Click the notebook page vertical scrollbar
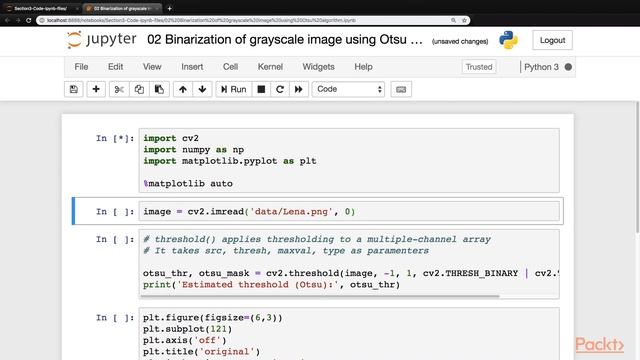This screenshot has width=640, height=360. click(637, 167)
